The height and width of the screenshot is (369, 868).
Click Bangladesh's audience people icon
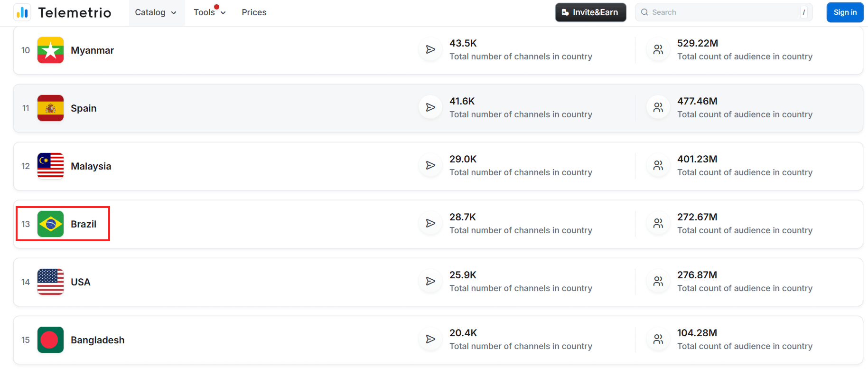[x=658, y=340]
